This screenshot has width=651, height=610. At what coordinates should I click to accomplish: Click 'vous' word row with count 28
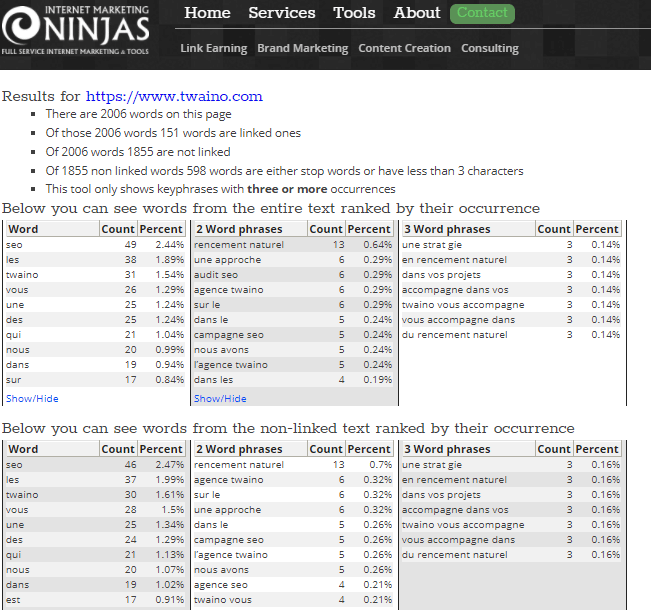pyautogui.click(x=95, y=510)
